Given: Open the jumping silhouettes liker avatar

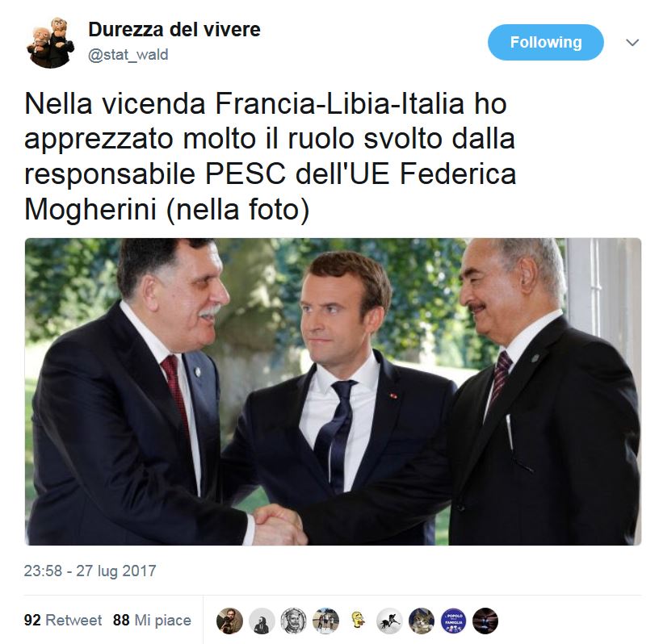Looking at the screenshot, I should click(x=389, y=621).
